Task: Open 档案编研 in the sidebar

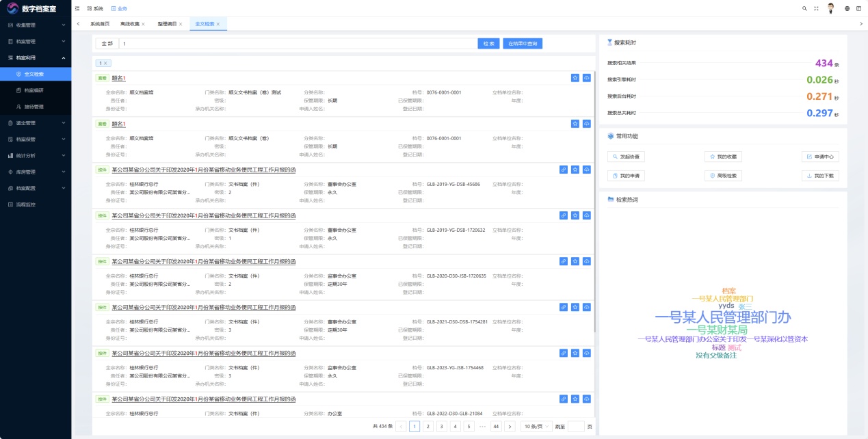Action: click(36, 90)
